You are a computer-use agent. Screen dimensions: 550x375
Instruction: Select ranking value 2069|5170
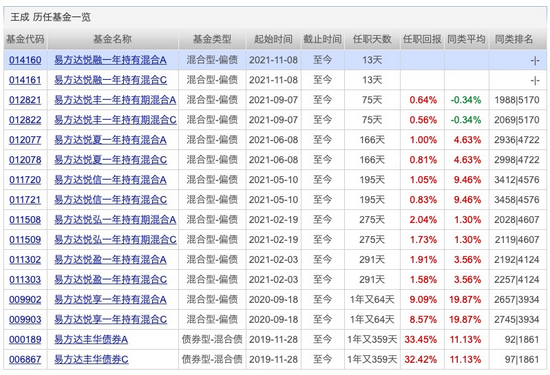pos(517,120)
